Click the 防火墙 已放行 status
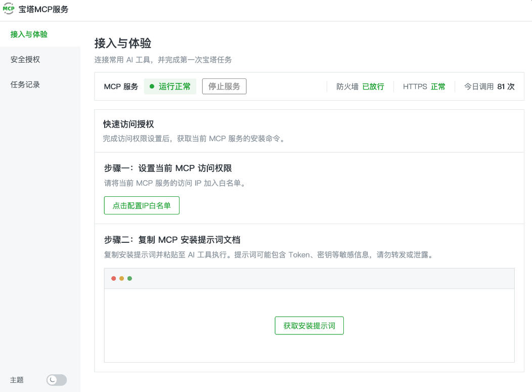The width and height of the screenshot is (532, 392). click(x=360, y=86)
